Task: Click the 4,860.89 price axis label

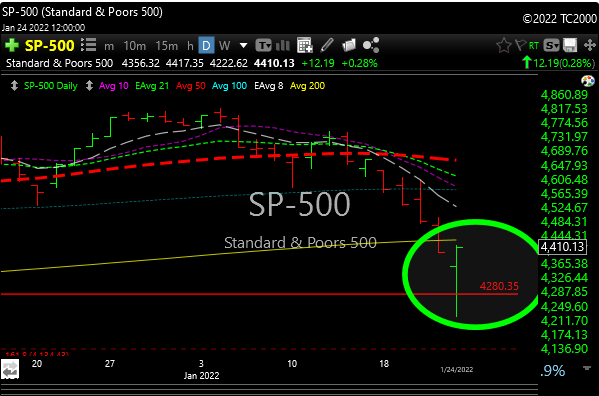Action: pyautogui.click(x=564, y=95)
